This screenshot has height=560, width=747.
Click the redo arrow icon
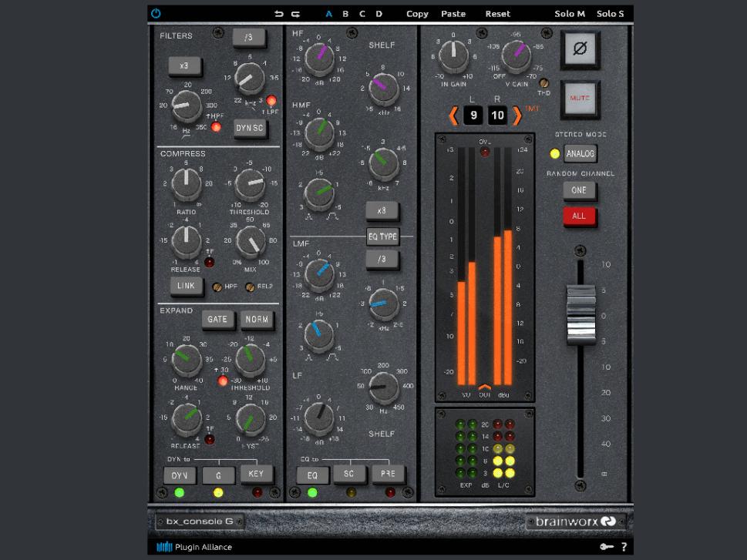(294, 13)
